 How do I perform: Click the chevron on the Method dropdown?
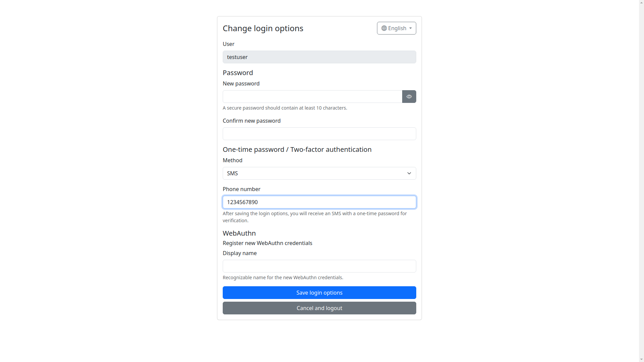click(x=409, y=173)
